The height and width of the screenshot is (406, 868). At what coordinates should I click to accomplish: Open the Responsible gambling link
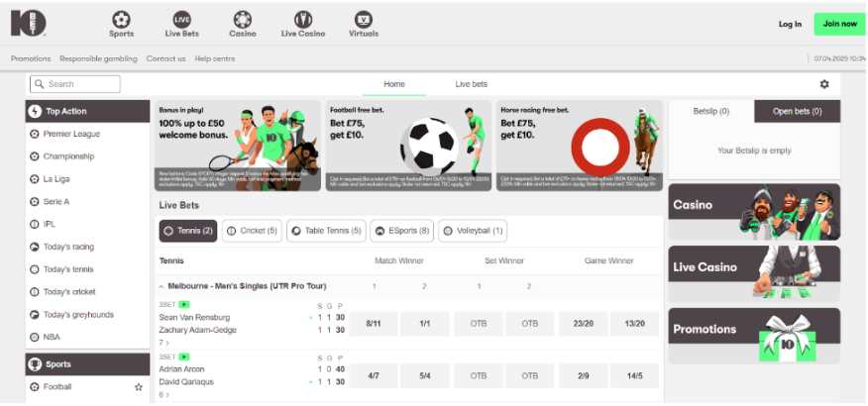click(x=98, y=58)
